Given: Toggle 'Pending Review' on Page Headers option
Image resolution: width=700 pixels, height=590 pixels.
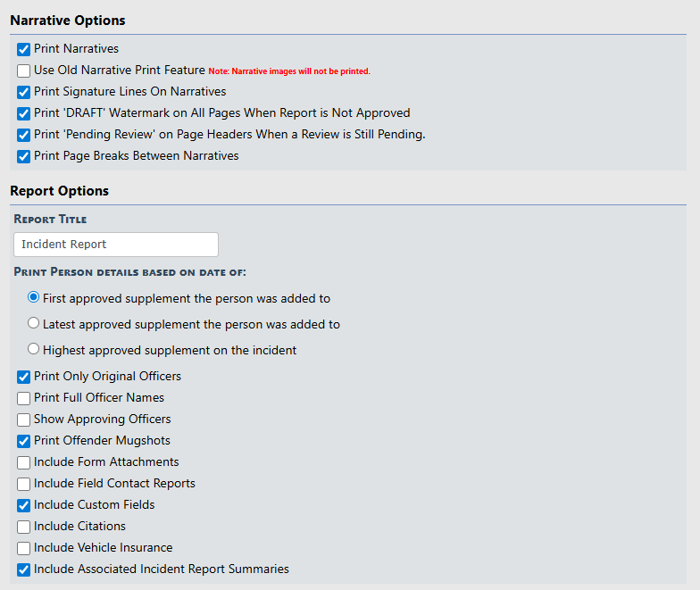Looking at the screenshot, I should coord(24,135).
